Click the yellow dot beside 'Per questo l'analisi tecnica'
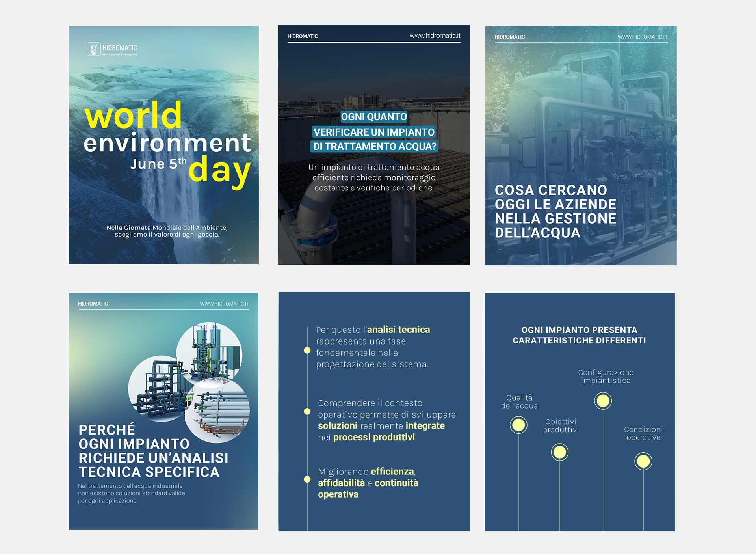 click(307, 350)
